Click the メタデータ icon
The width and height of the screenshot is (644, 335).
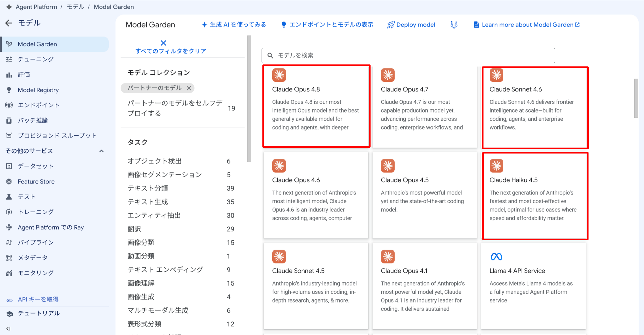[9, 258]
